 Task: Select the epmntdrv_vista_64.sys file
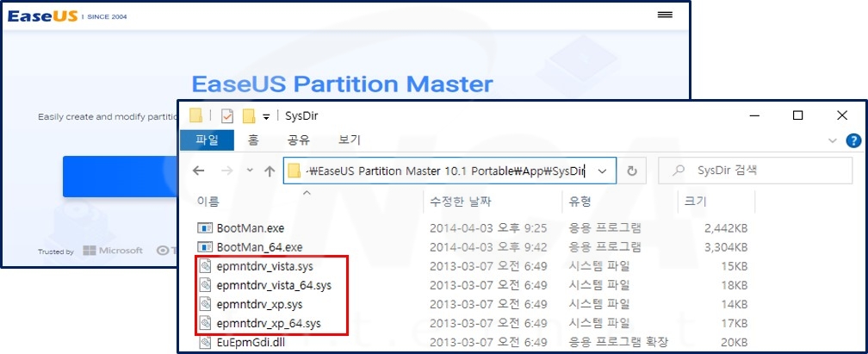coord(274,285)
